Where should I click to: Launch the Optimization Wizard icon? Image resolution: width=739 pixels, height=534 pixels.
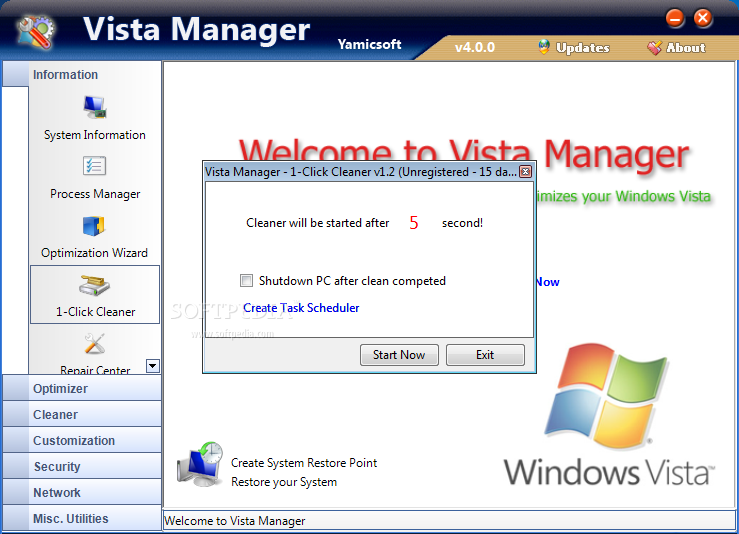point(94,226)
